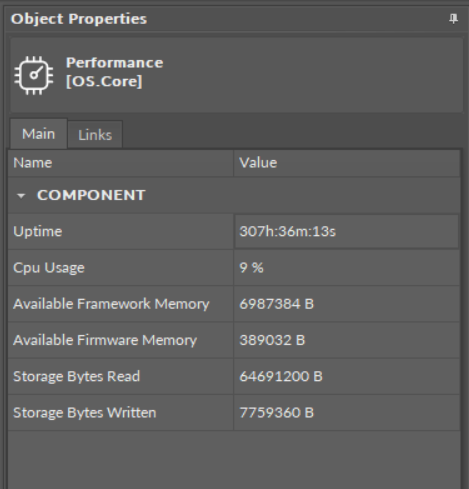Click the Uptime value field
Screen dimensions: 469x489
point(347,231)
